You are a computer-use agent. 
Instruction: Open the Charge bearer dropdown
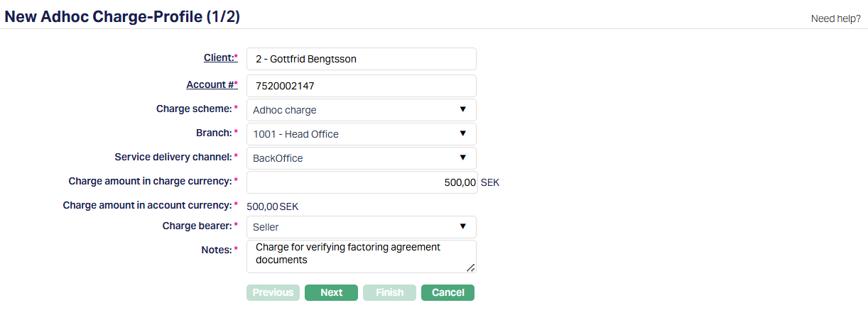(x=361, y=227)
